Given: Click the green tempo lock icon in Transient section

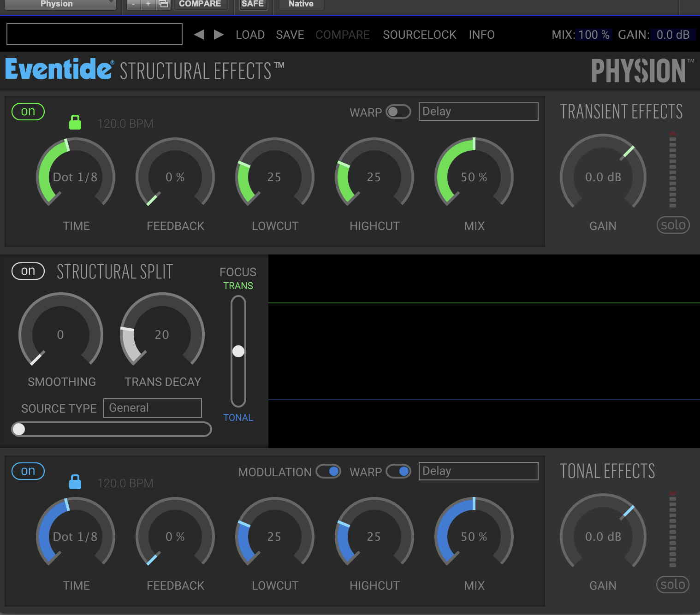Looking at the screenshot, I should coord(75,122).
